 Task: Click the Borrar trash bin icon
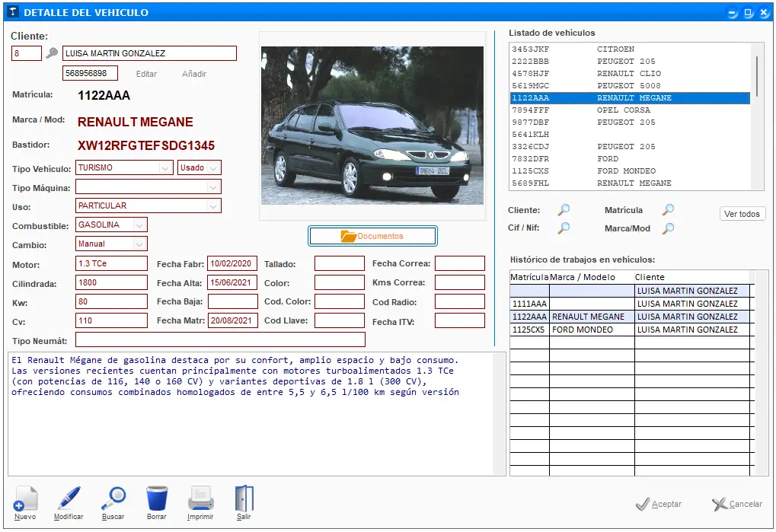(157, 499)
